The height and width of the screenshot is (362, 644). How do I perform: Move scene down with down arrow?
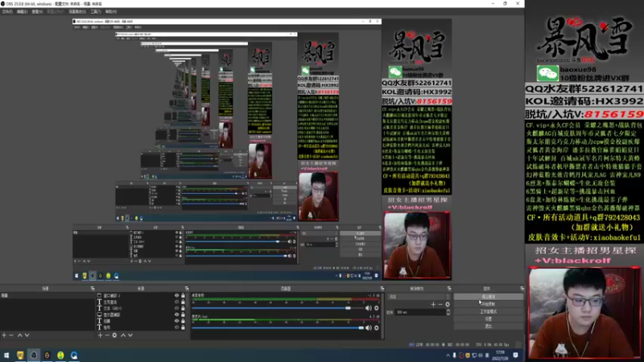pos(27,335)
